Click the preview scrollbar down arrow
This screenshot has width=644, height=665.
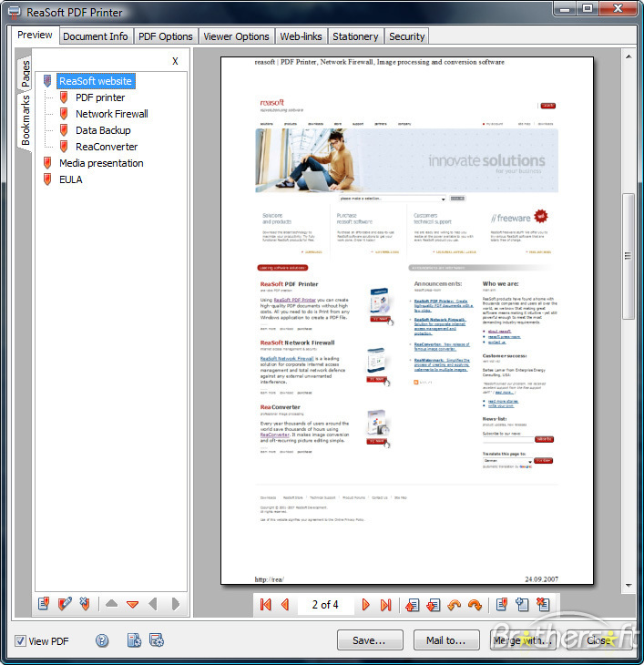tap(629, 586)
